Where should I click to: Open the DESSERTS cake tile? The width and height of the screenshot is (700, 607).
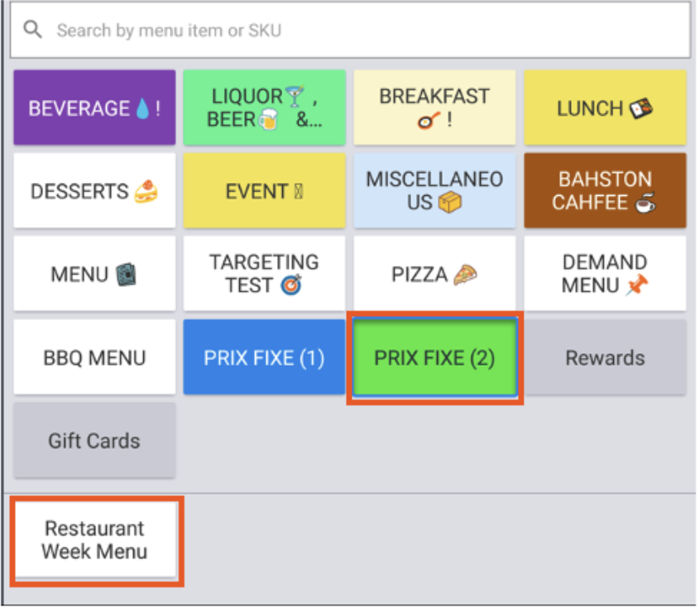click(x=93, y=191)
